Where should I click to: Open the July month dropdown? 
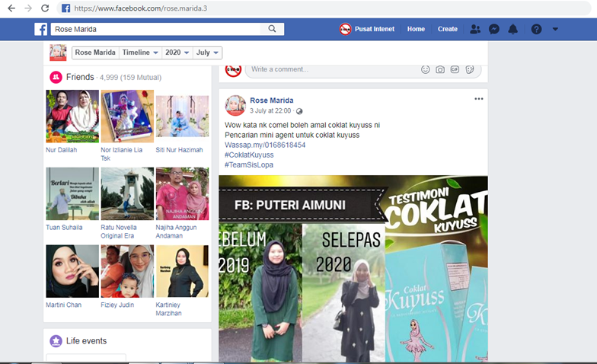[207, 53]
